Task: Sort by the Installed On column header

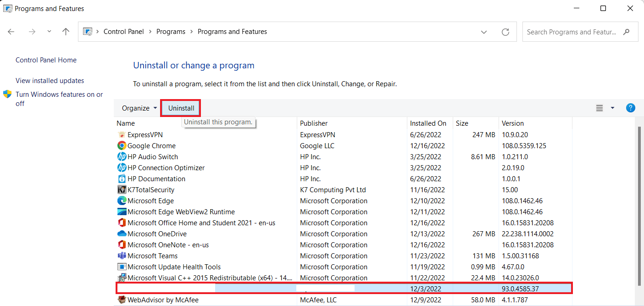Action: point(428,123)
